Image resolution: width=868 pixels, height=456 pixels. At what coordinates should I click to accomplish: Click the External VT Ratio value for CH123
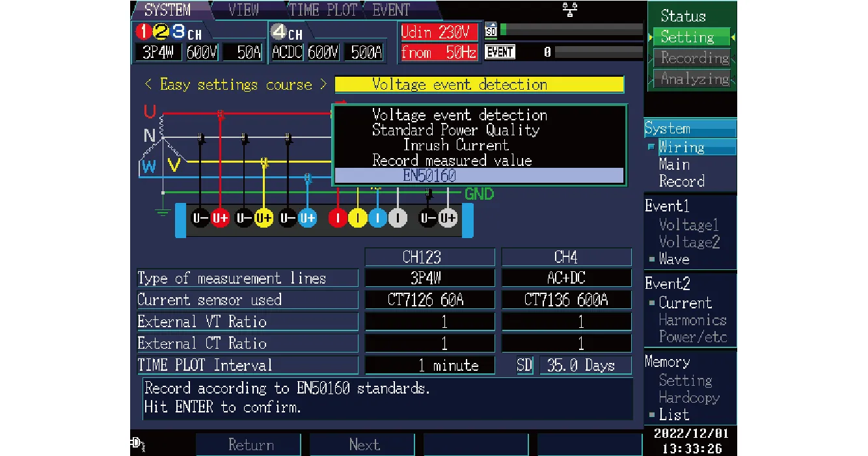(x=429, y=322)
